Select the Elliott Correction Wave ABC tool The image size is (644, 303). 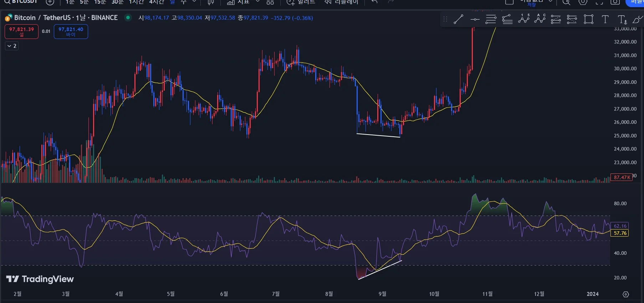click(x=540, y=19)
